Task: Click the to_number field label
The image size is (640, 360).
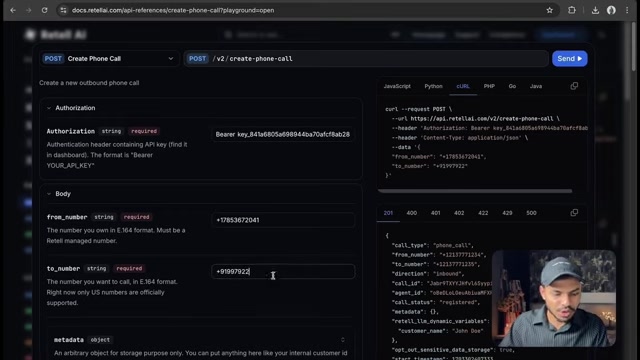Action: coord(63,269)
